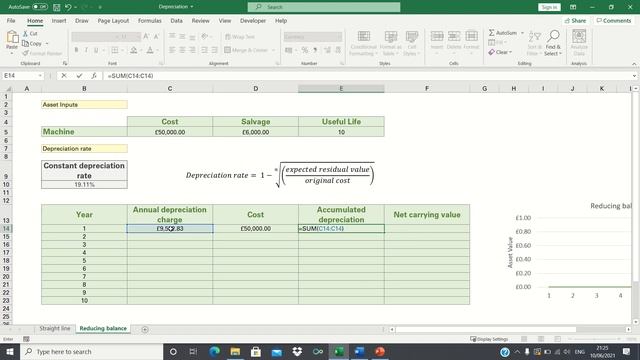Confirm formula with the checkmark icon

coord(79,76)
